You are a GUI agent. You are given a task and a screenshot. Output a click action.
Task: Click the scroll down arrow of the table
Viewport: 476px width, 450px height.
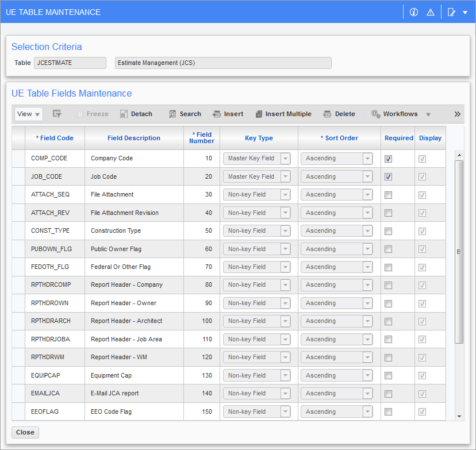(x=459, y=417)
